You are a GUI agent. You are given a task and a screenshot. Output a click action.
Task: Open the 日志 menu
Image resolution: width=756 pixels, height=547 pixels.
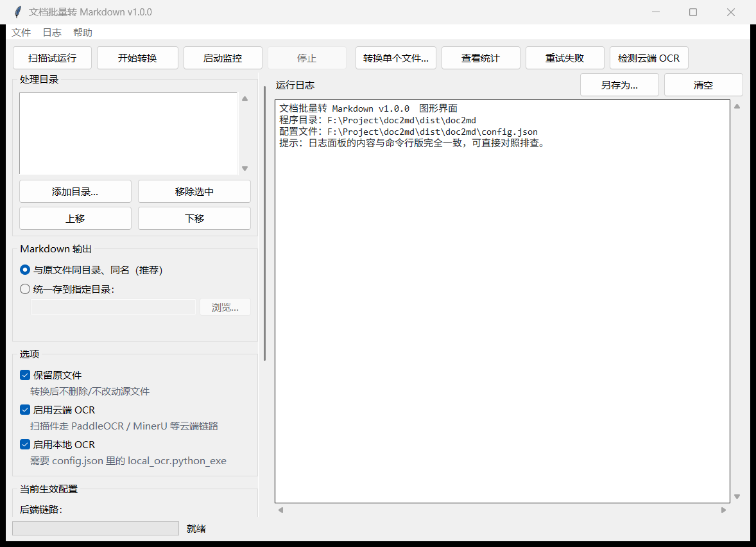click(x=52, y=32)
